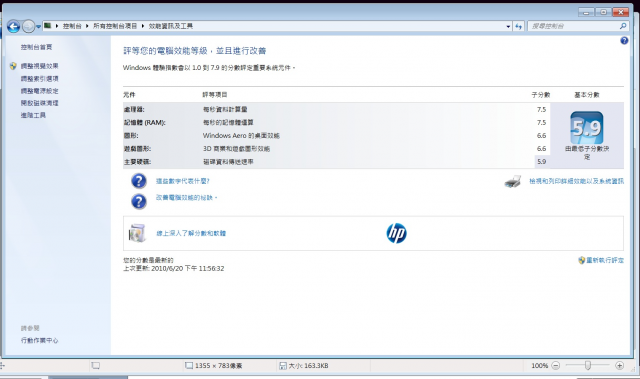Click the magnifier search icon

[623, 26]
